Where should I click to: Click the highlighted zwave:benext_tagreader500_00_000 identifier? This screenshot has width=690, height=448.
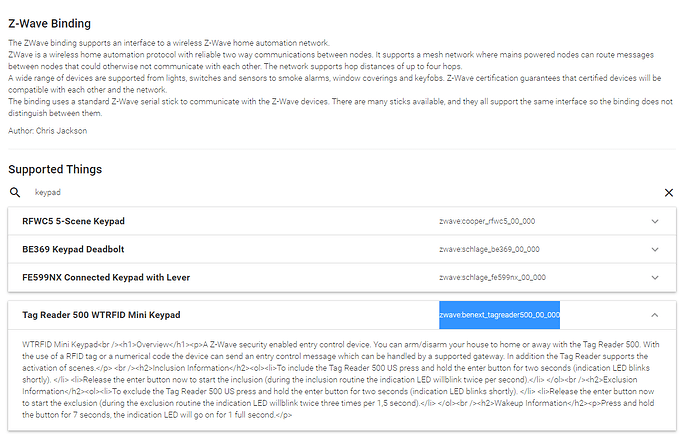pyautogui.click(x=499, y=315)
